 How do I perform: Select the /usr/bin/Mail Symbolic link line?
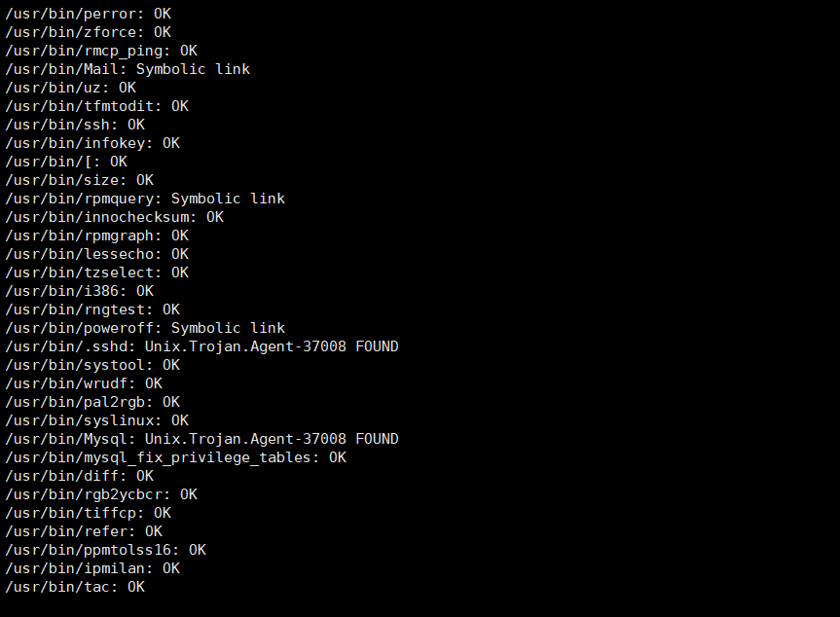(128, 70)
